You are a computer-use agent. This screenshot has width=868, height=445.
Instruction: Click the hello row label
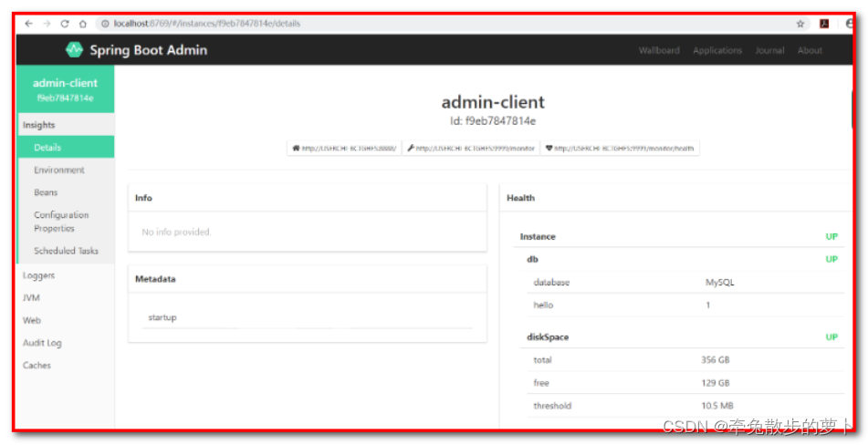click(543, 305)
